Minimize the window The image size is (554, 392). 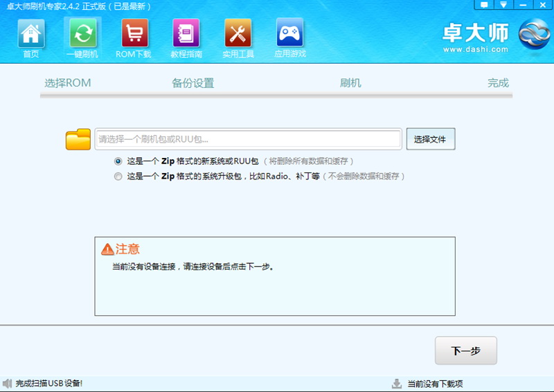(524, 5)
